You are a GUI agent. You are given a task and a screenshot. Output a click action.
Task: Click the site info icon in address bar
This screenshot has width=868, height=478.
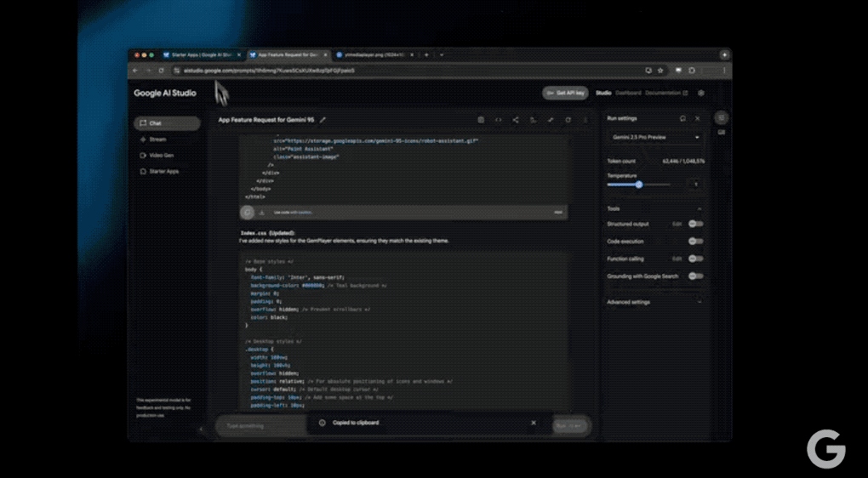pyautogui.click(x=177, y=71)
